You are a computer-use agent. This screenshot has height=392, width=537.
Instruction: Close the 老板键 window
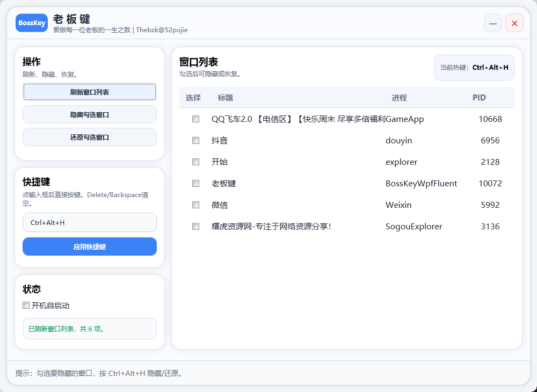pyautogui.click(x=514, y=23)
